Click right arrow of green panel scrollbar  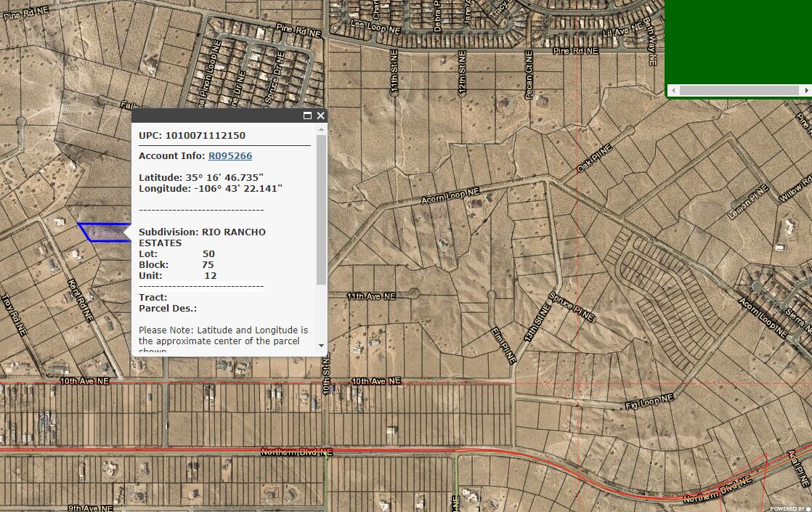tap(806, 91)
